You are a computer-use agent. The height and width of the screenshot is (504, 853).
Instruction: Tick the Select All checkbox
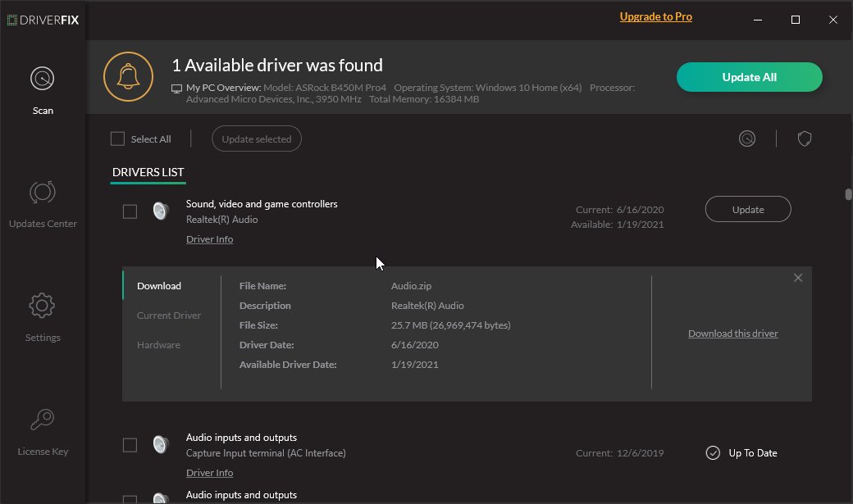[117, 138]
